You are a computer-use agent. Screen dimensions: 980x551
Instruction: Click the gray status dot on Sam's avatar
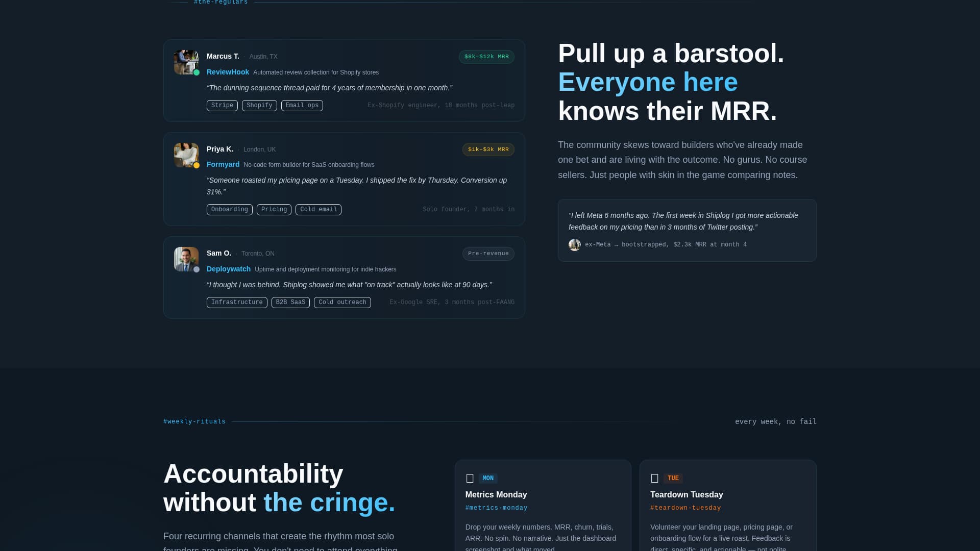coord(197,269)
